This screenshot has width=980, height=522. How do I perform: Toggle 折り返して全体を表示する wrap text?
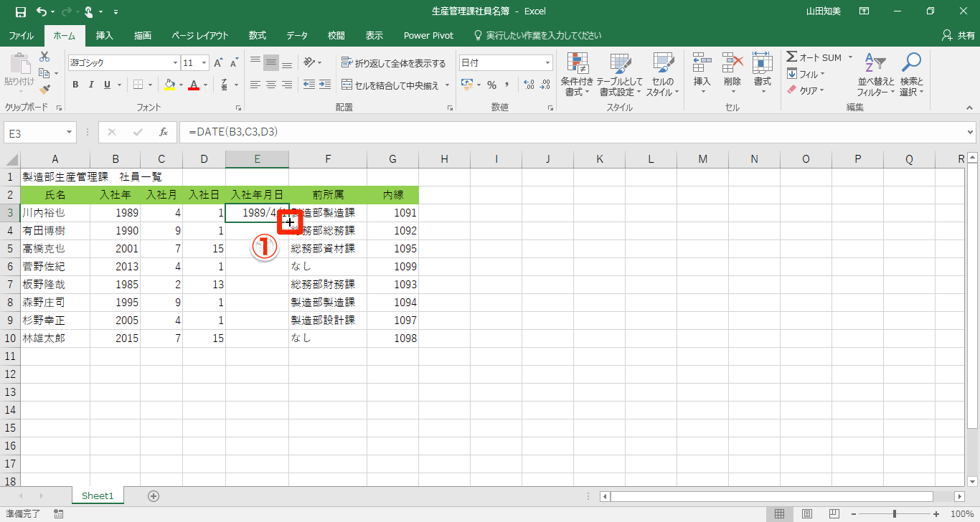[x=394, y=63]
